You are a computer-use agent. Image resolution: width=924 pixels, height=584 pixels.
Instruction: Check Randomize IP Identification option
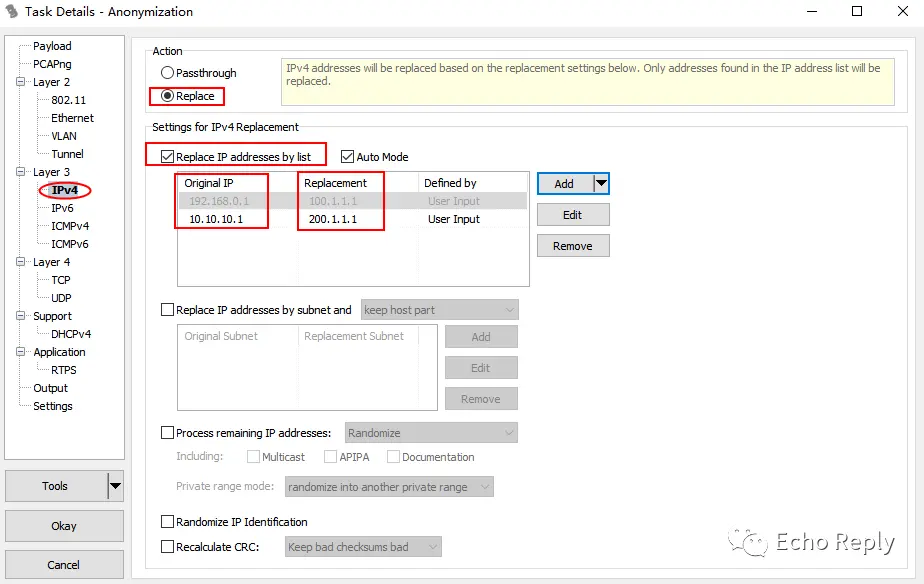[x=167, y=522]
